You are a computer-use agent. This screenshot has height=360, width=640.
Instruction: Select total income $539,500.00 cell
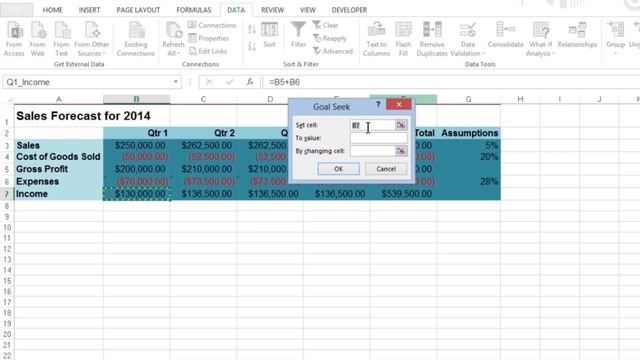click(x=403, y=194)
